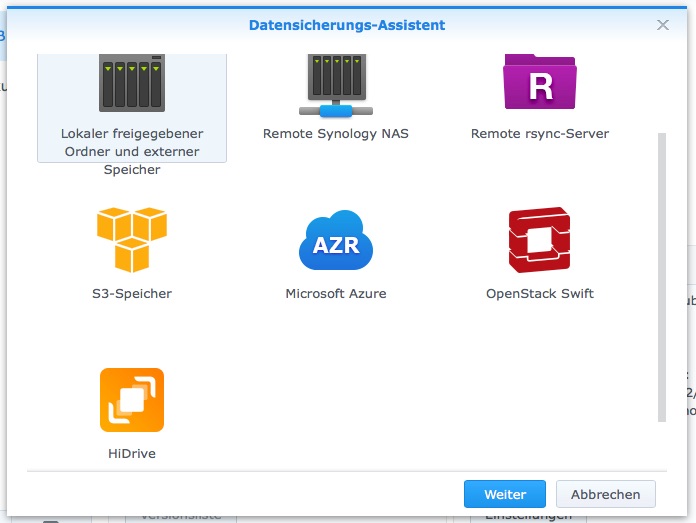Click the 'OpenStack Swift' label
The height and width of the screenshot is (523, 696).
[x=540, y=293]
